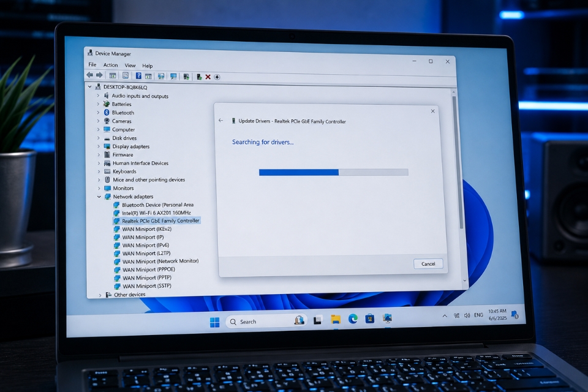Expand the Batteries category
This screenshot has height=392, width=588.
(98, 104)
